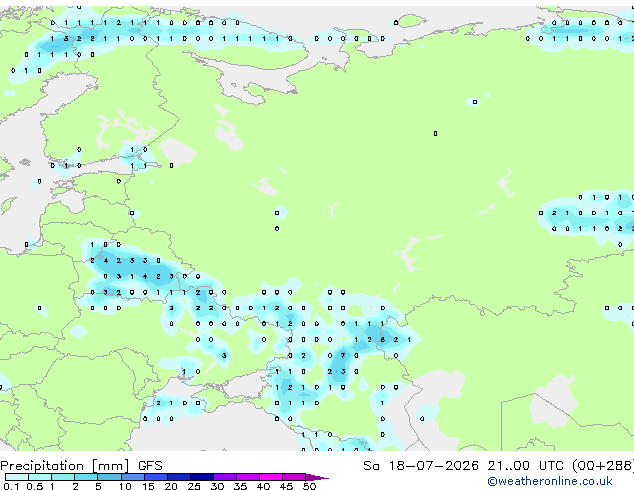Screen dimensions: 634x490
Task: Select the 20–25 mm dark blue swatch
Action: [179, 477]
